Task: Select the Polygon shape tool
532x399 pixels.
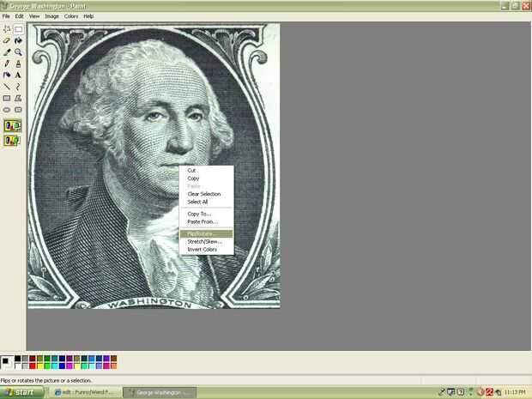Action: (x=18, y=98)
